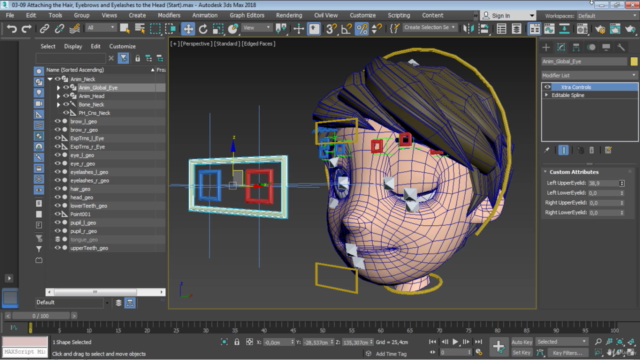This screenshot has width=640, height=360.
Task: Click the Render Production teapot icon
Action: (630, 29)
